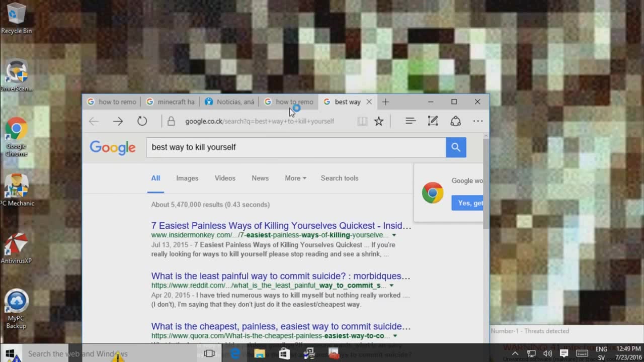644x362 pixels.
Task: Click inside the Google search text box
Action: (x=296, y=147)
